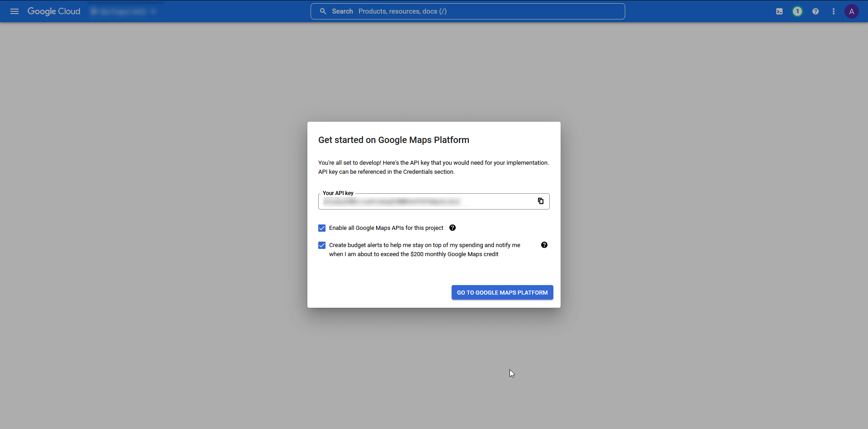Click GO TO GOOGLE MAPS PLATFORM
Screen dimensions: 868x429
click(502, 292)
